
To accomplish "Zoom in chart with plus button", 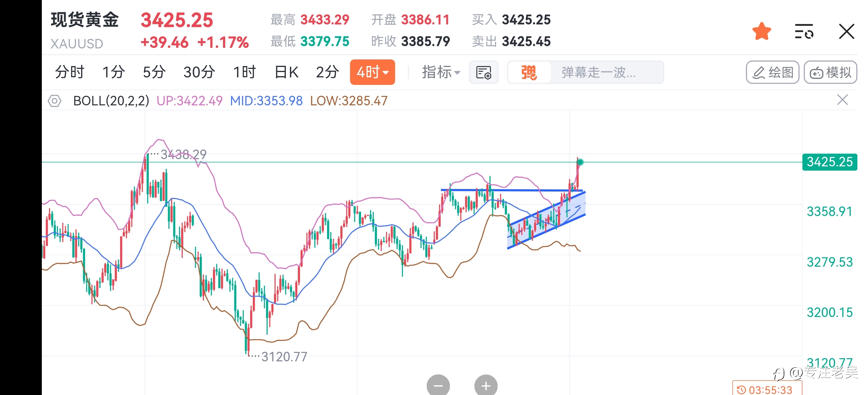I will [486, 385].
